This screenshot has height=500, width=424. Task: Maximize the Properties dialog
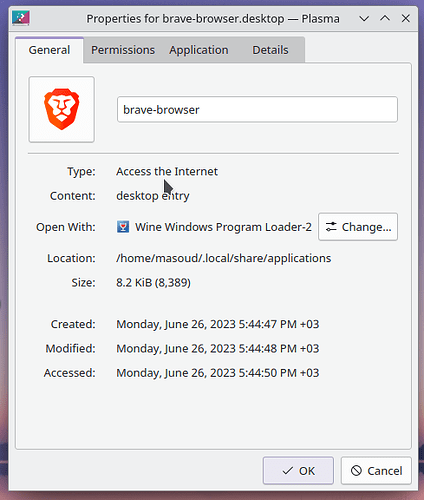(x=385, y=18)
